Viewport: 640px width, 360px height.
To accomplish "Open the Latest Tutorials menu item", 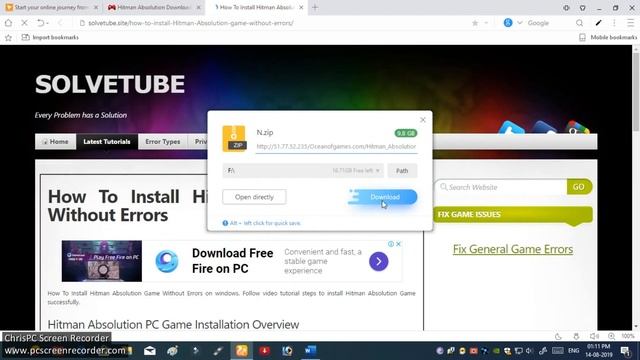I will 107,142.
